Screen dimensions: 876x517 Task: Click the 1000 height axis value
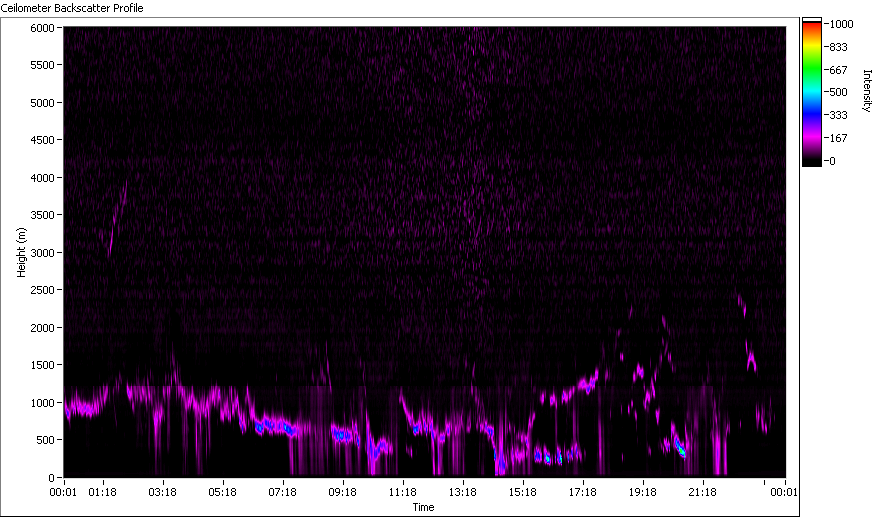pyautogui.click(x=42, y=403)
